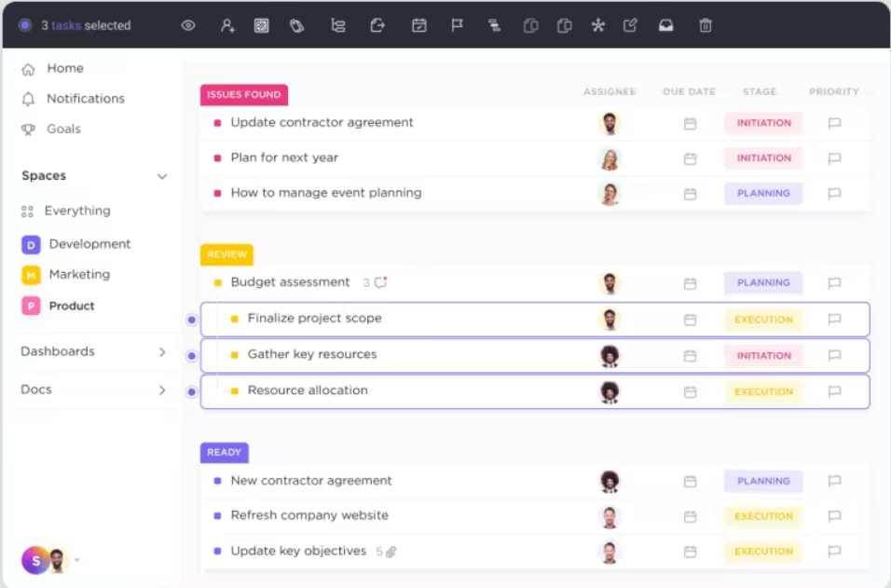Viewport: 891px width, 588px height.
Task: Unselect the Resource allocation task
Action: tap(191, 391)
